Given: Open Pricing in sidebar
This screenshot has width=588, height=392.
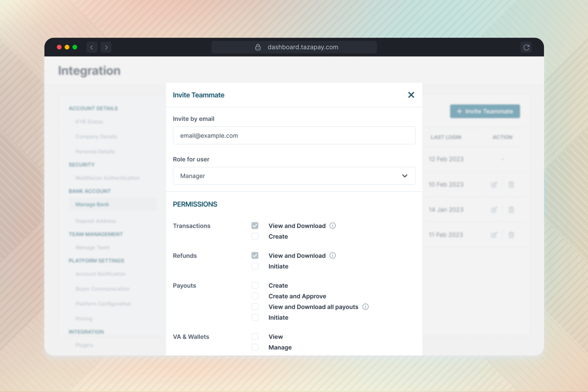Looking at the screenshot, I should [84, 319].
